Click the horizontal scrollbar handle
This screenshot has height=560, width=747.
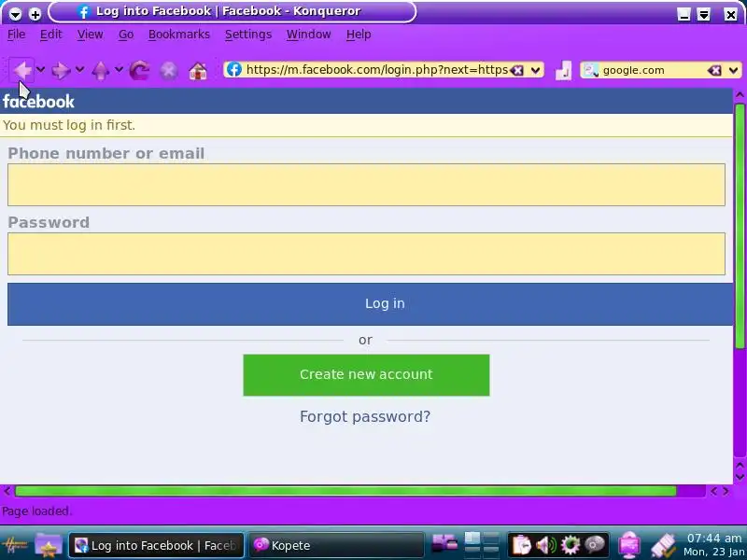click(x=345, y=491)
